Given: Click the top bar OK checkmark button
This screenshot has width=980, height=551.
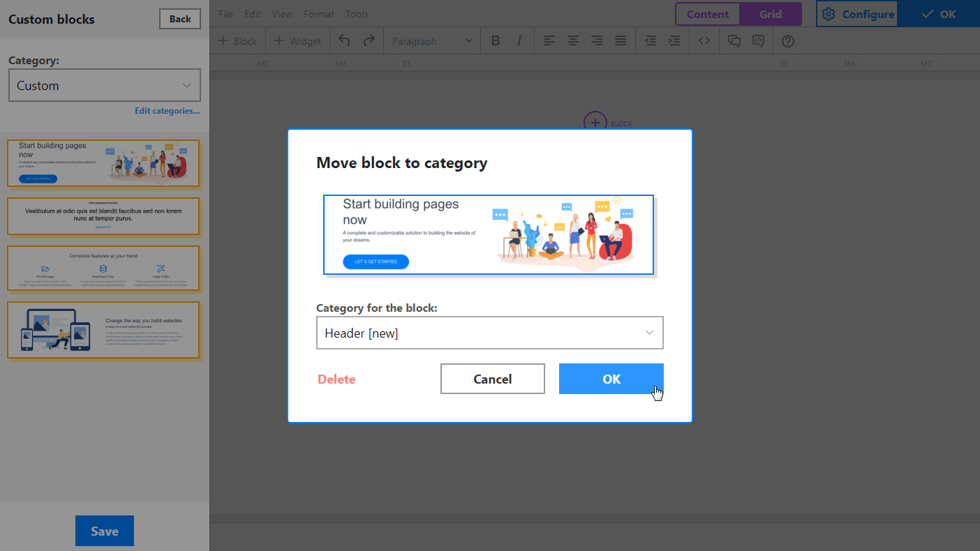Looking at the screenshot, I should pyautogui.click(x=939, y=14).
